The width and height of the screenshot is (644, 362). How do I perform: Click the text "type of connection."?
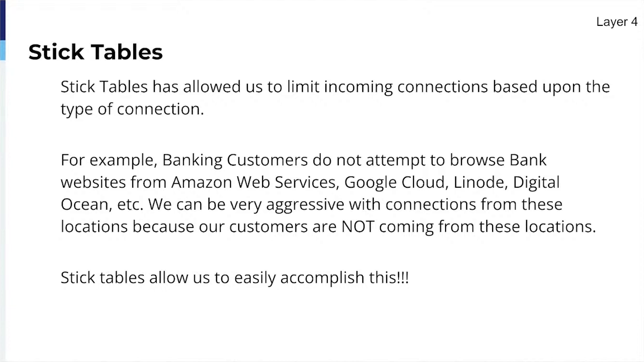132,109
